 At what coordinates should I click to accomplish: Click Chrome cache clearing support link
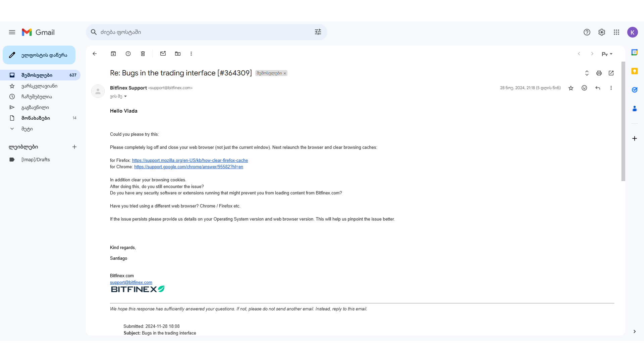click(189, 167)
